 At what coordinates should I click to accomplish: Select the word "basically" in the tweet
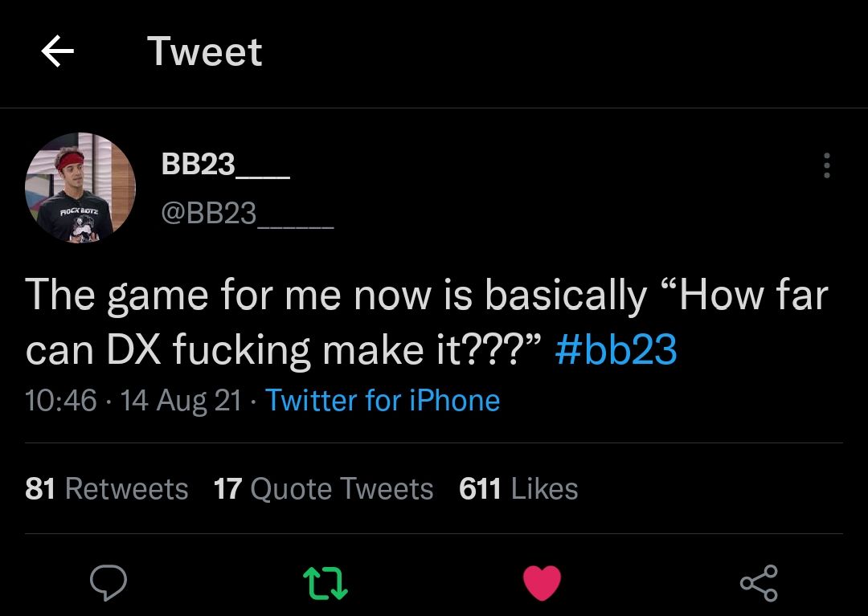[x=565, y=296]
